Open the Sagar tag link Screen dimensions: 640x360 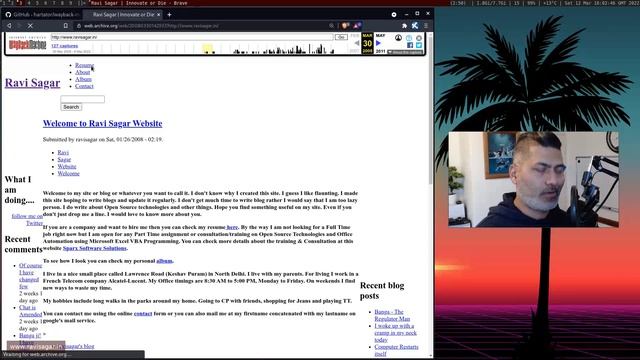click(x=64, y=160)
